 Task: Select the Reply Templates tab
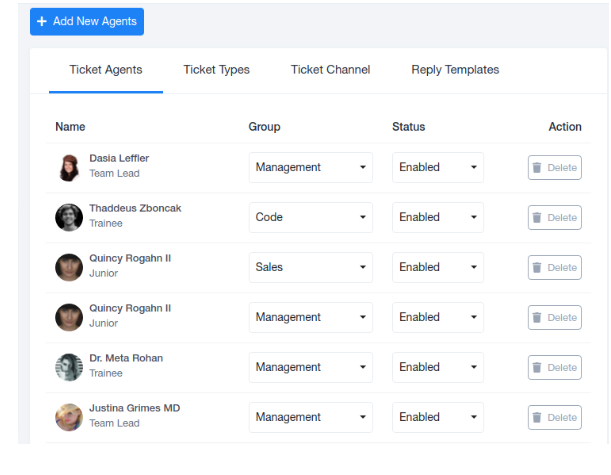(455, 70)
